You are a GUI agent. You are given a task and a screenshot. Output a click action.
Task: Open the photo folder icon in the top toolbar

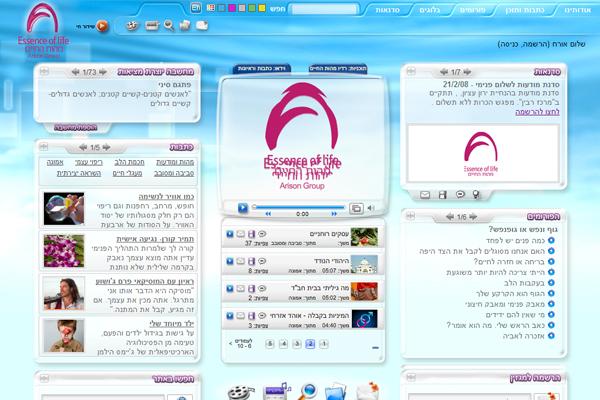(185, 25)
